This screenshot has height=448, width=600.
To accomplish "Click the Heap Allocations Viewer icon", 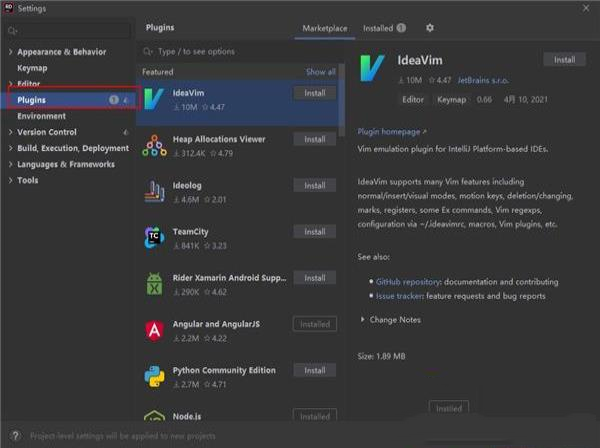I will 154,145.
